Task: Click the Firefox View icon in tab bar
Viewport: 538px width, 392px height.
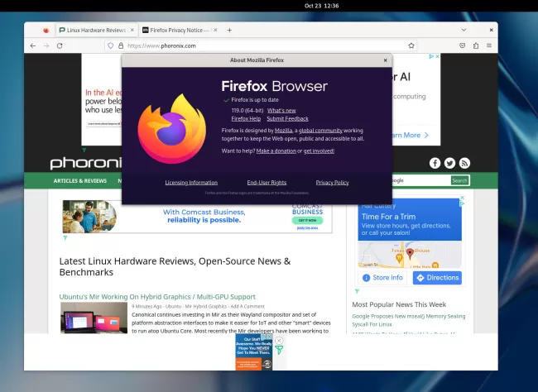Action: point(46,30)
